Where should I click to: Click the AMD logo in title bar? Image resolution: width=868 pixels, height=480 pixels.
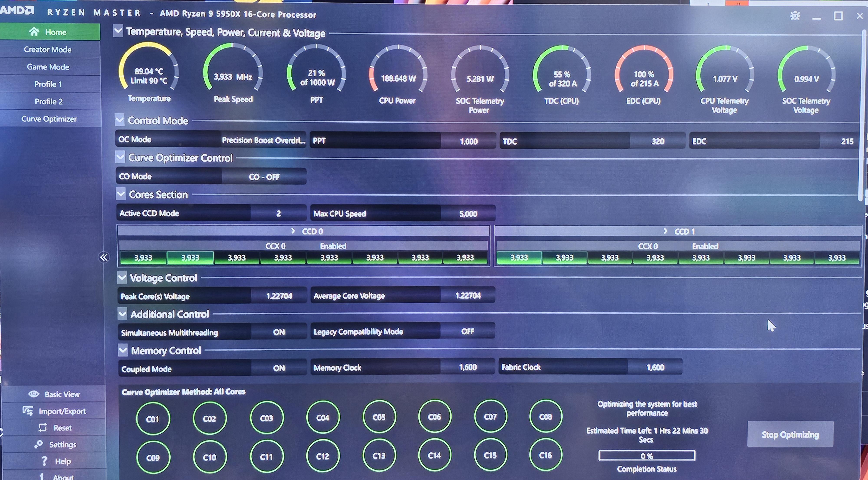coord(17,10)
